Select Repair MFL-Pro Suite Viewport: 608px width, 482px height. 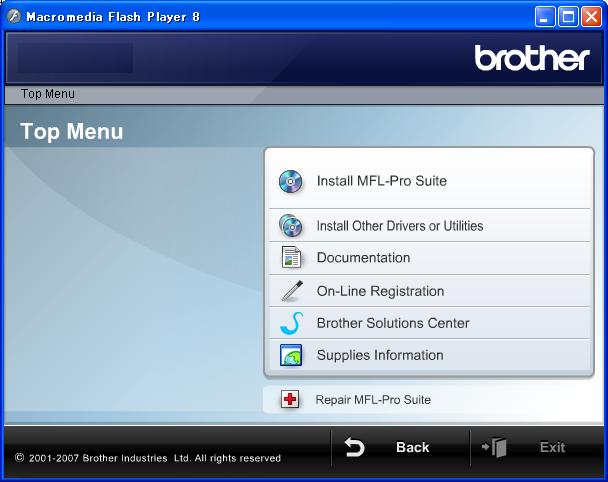click(x=429, y=399)
